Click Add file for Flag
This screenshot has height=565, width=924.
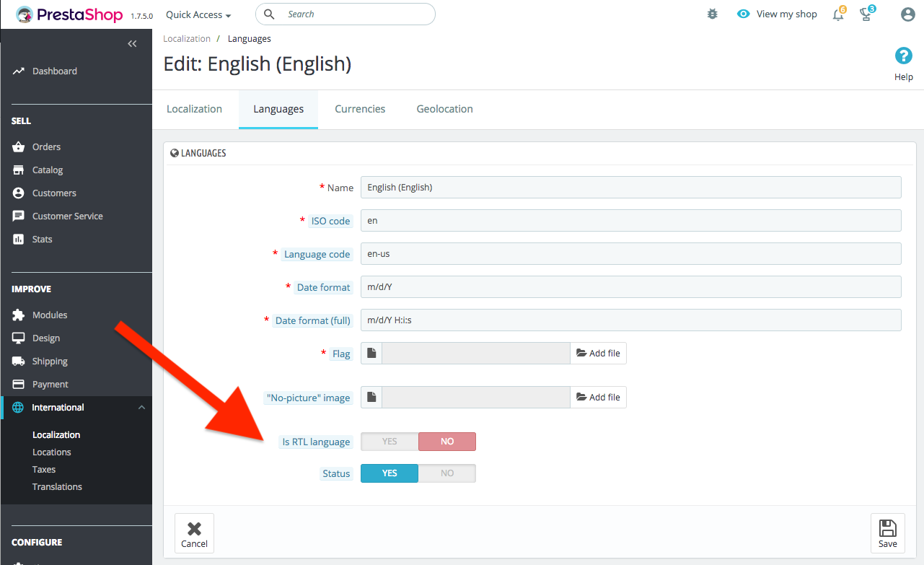tap(598, 354)
